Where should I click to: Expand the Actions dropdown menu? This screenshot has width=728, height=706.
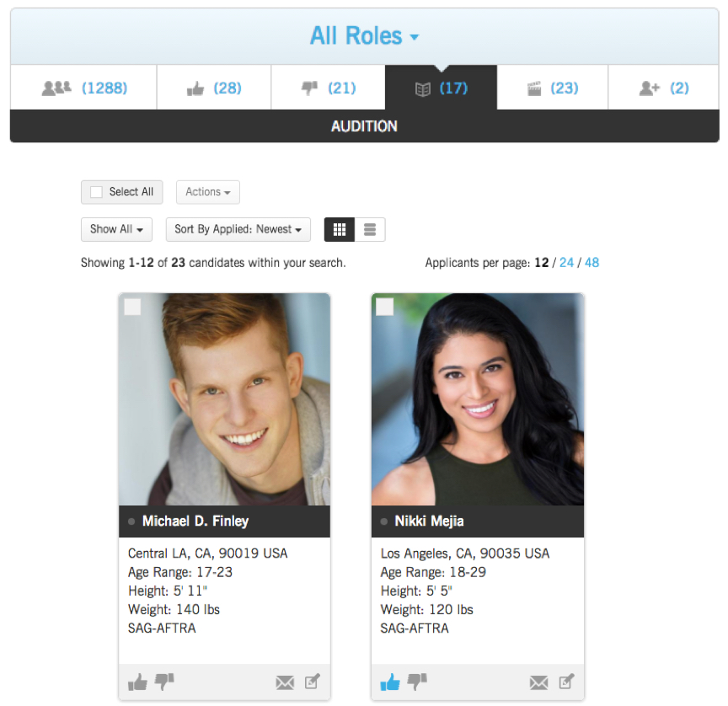[207, 192]
